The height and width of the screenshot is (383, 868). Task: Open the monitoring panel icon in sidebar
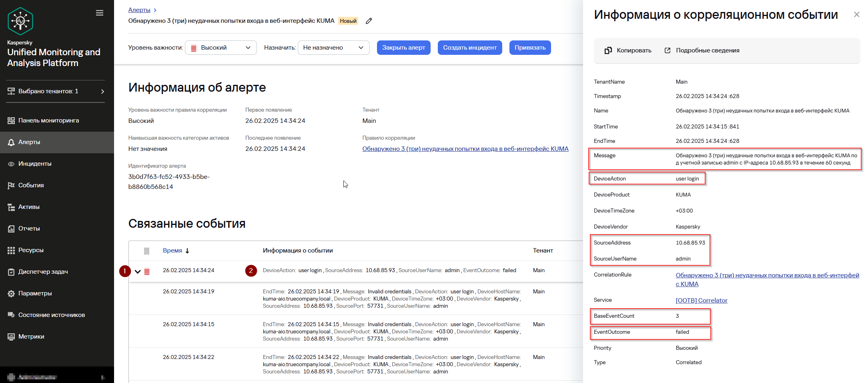coord(11,120)
